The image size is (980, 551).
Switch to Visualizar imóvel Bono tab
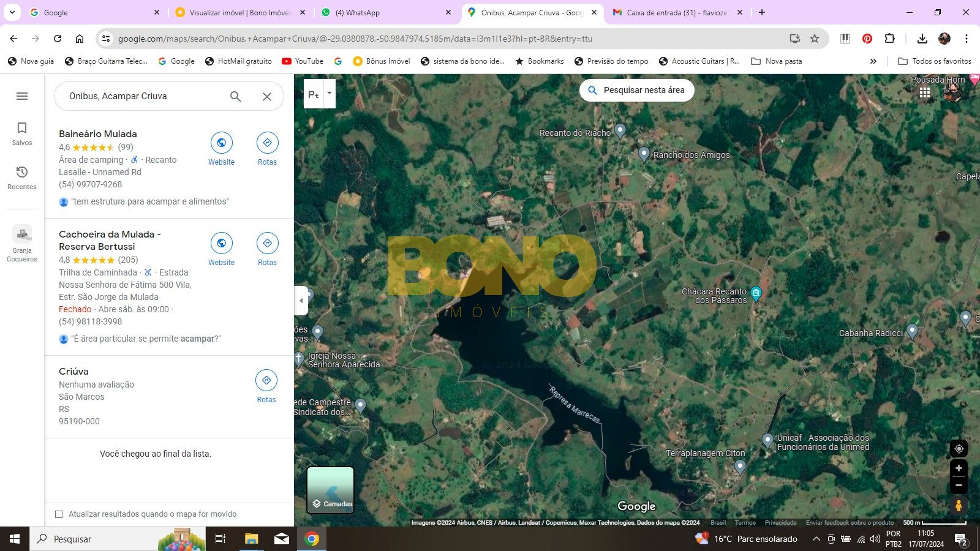[240, 12]
